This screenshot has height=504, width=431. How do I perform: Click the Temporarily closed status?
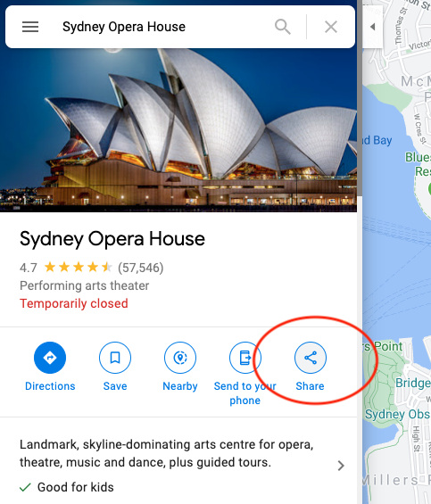[74, 303]
